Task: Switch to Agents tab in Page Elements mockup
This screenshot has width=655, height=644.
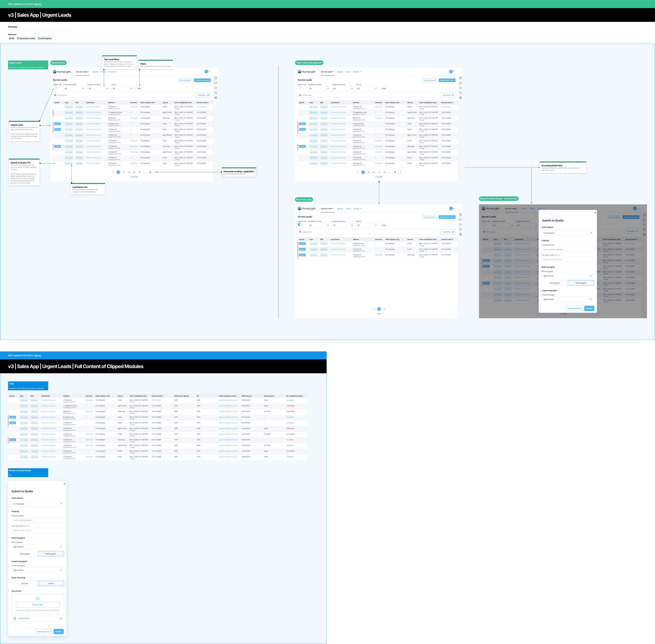Action: click(95, 72)
